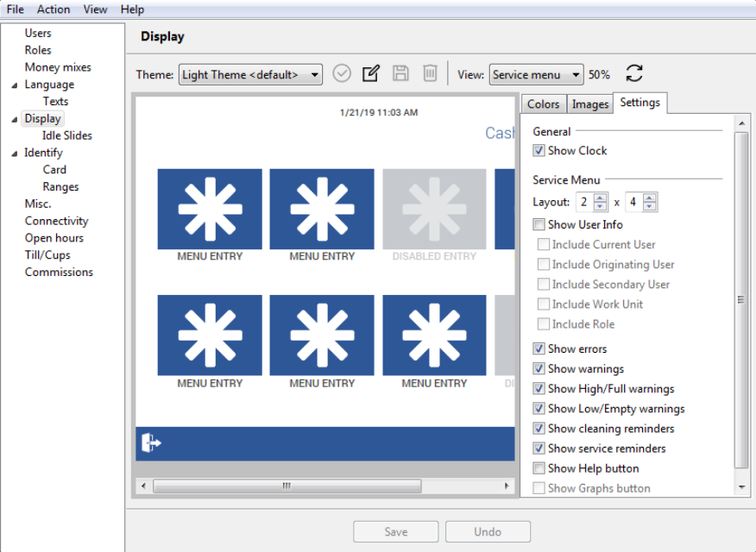Image resolution: width=756 pixels, height=552 pixels.
Task: Select Idle Slides in the sidebar
Action: pyautogui.click(x=66, y=135)
